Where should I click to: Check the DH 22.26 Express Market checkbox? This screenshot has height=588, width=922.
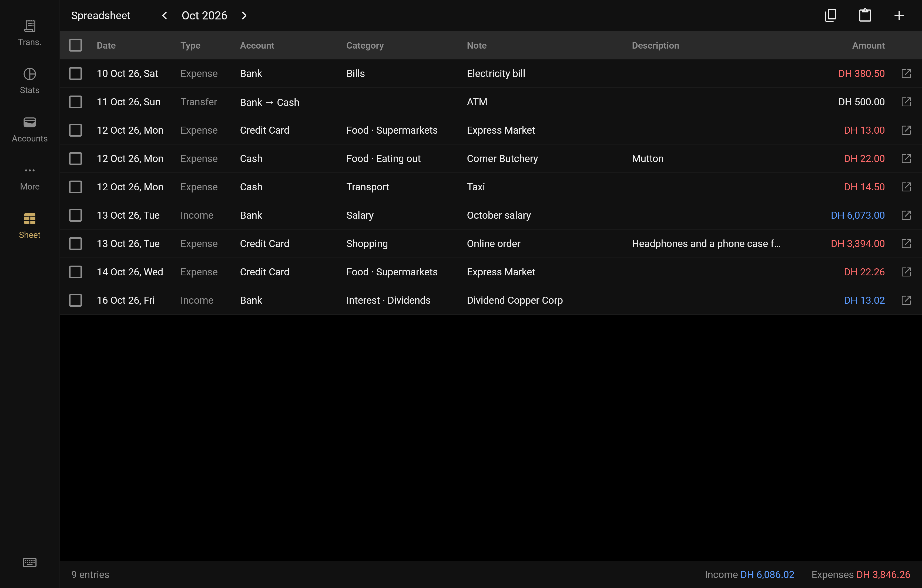75,272
